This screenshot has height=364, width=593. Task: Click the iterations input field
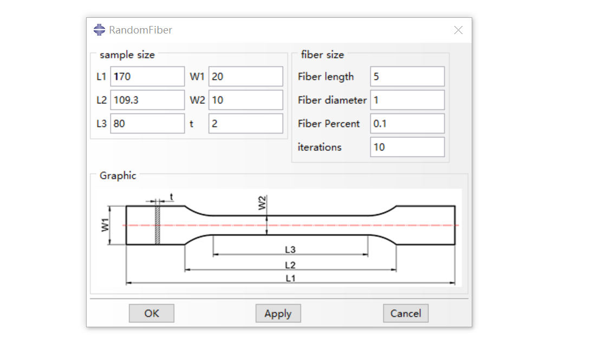(407, 147)
